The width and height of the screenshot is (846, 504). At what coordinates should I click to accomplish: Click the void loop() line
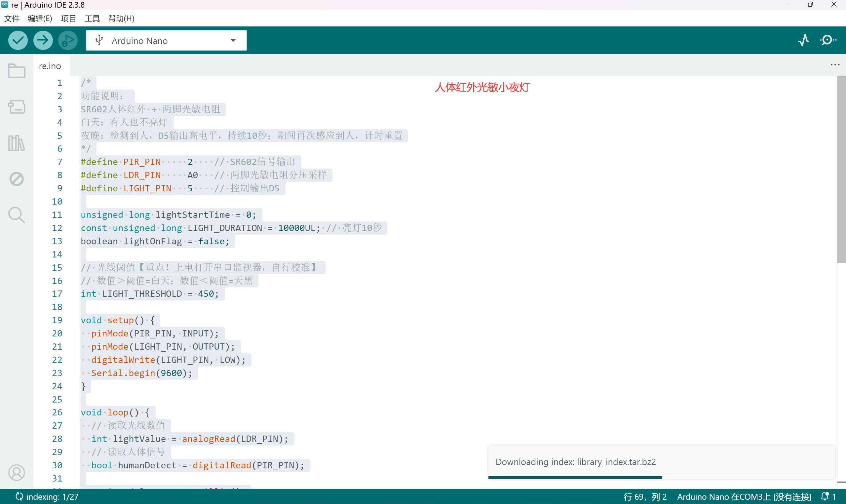pyautogui.click(x=115, y=413)
